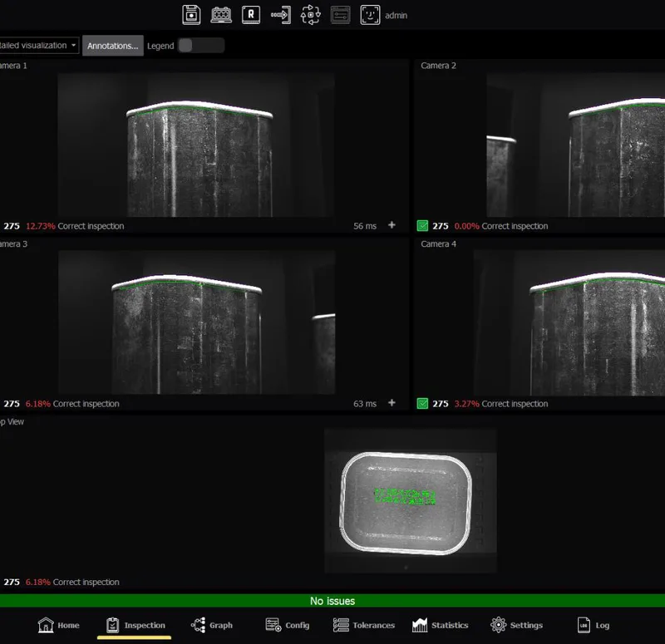
Task: Toggle the green checkbox under Camera 4
Action: (422, 403)
